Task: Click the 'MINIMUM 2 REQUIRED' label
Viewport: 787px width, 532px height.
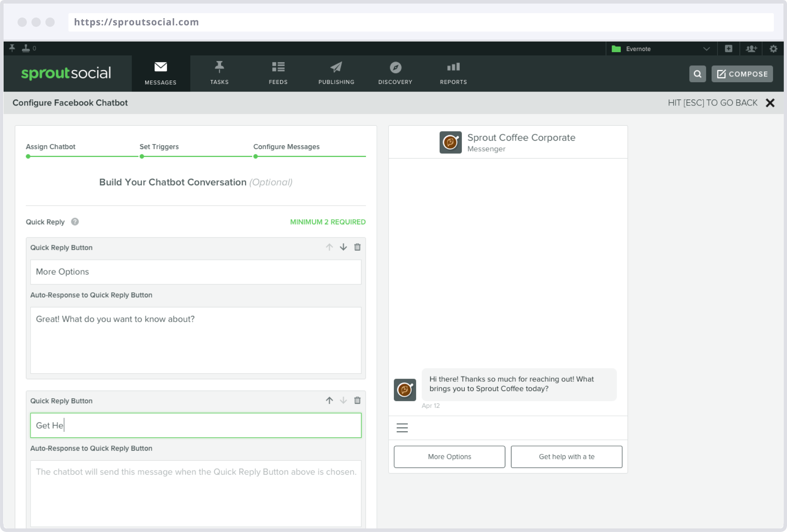Action: (x=328, y=222)
